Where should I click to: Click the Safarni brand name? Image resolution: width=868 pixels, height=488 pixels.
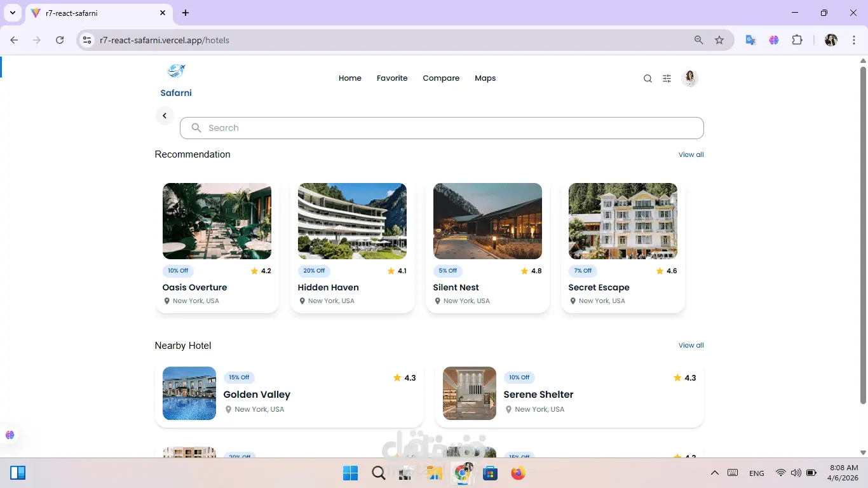176,93
